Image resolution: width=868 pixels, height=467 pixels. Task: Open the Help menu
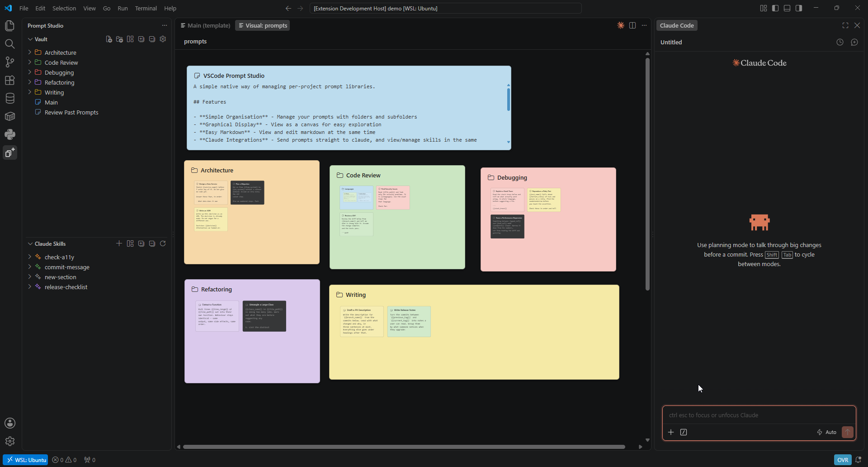[170, 8]
